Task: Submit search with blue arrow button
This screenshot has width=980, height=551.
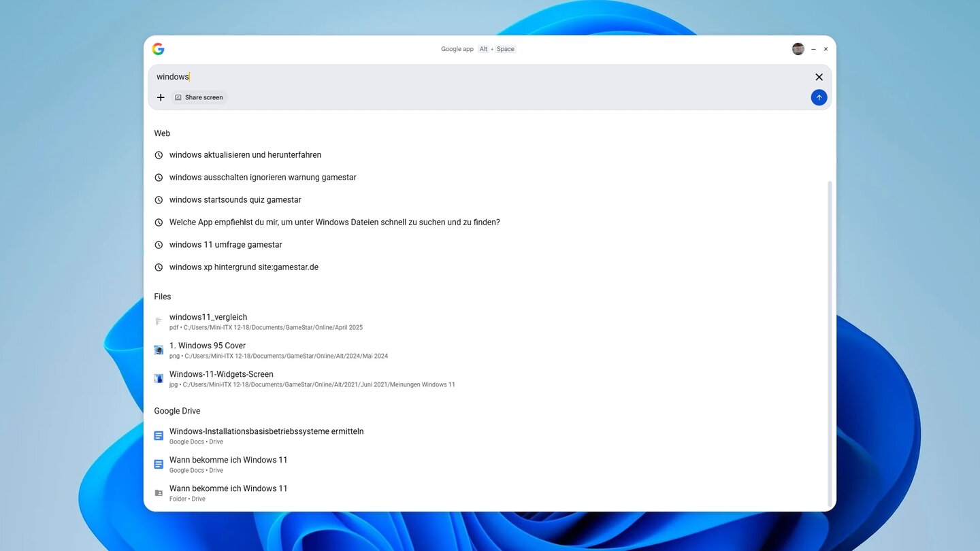Action: 819,97
